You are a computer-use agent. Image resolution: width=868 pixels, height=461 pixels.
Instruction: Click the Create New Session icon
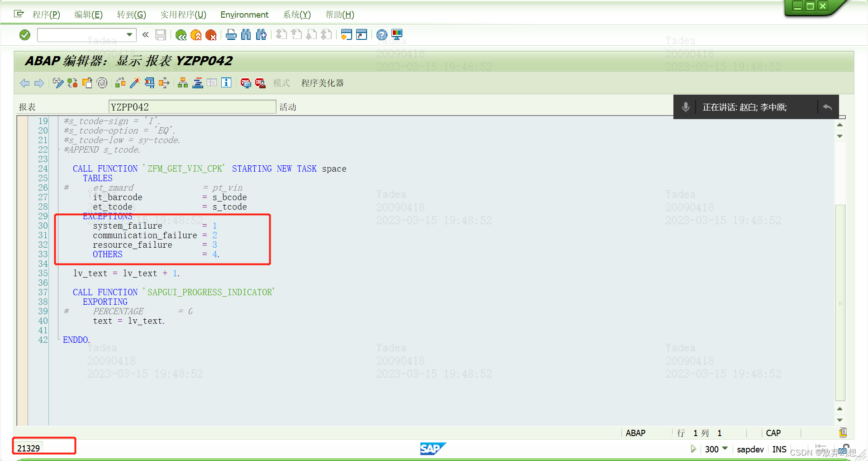(346, 34)
